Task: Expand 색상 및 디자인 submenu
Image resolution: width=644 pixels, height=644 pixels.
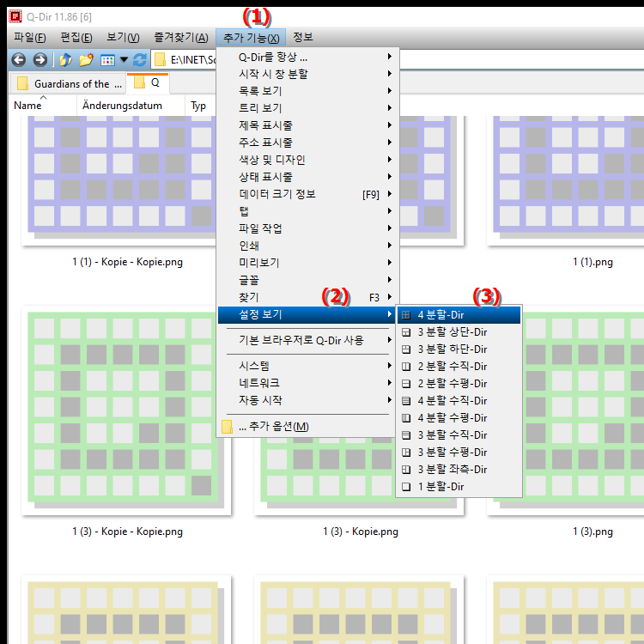Action: [x=306, y=160]
